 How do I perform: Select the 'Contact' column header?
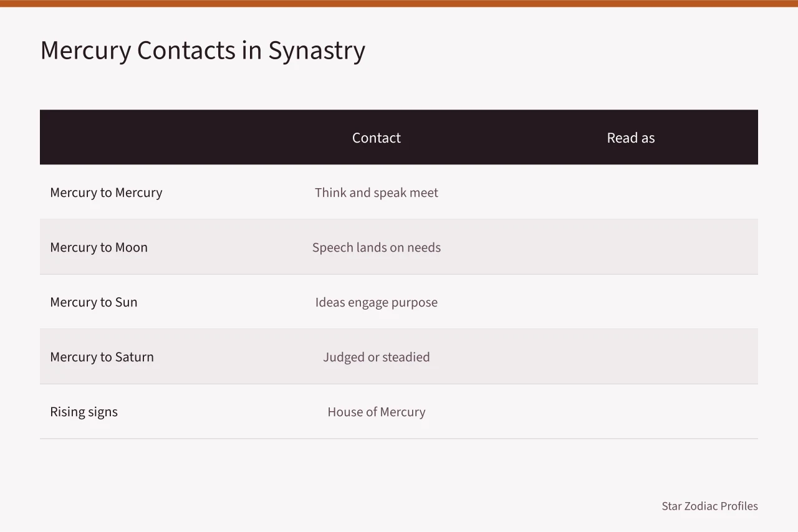tap(377, 138)
